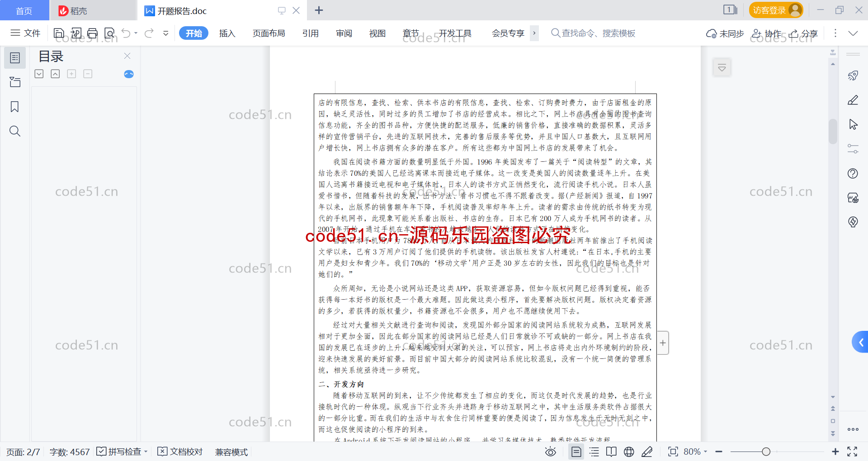Switch to the 引用 tab
This screenshot has width=868, height=461.
click(311, 33)
